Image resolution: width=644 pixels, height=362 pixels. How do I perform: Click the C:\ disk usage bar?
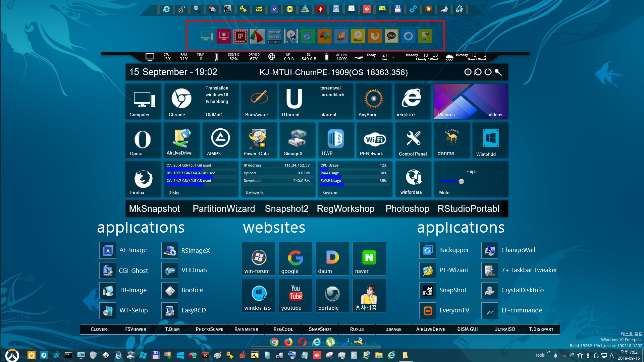(x=201, y=169)
